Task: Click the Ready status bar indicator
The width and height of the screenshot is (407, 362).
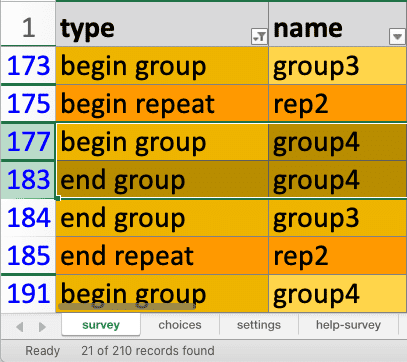Action: click(x=42, y=351)
